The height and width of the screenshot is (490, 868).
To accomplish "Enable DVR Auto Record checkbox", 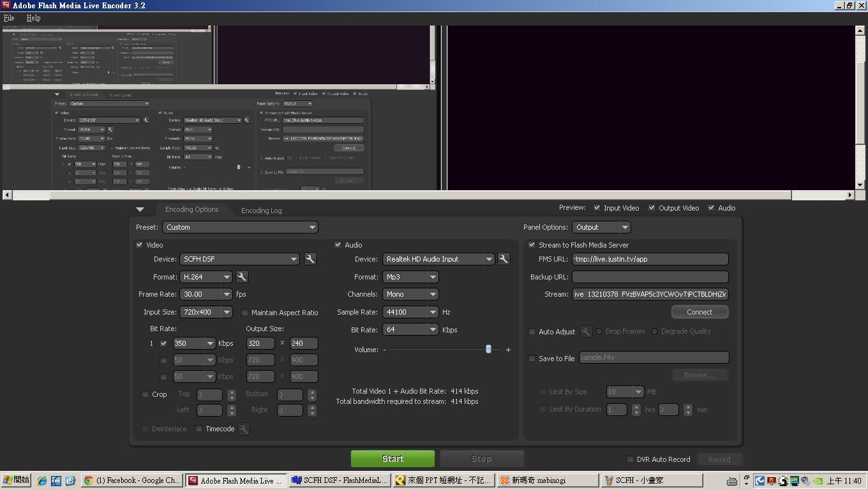I will pyautogui.click(x=630, y=459).
